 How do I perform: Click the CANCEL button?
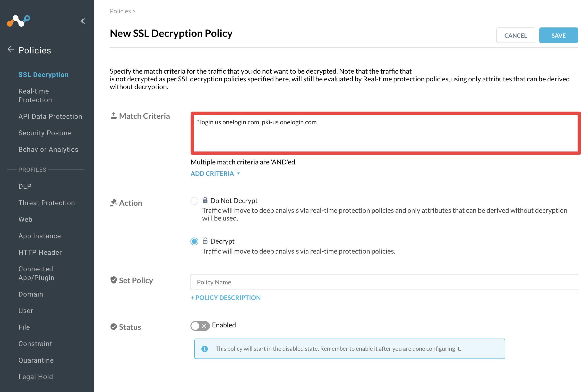pos(515,35)
